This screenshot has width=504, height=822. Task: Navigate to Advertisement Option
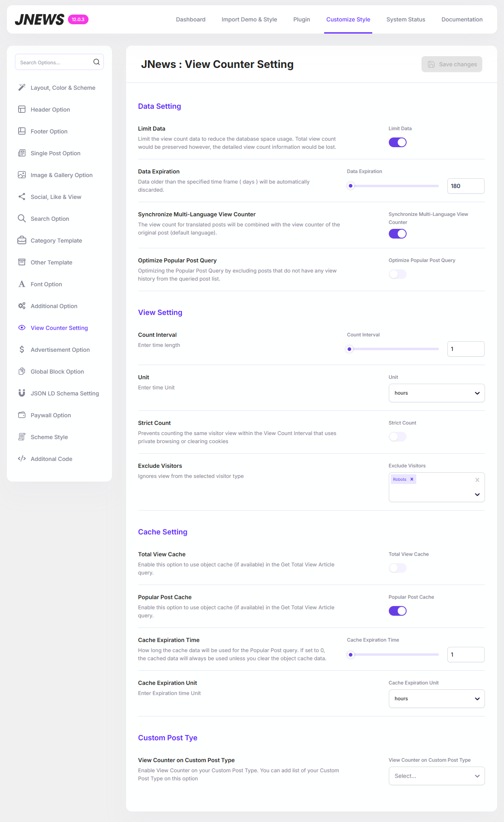[59, 350]
